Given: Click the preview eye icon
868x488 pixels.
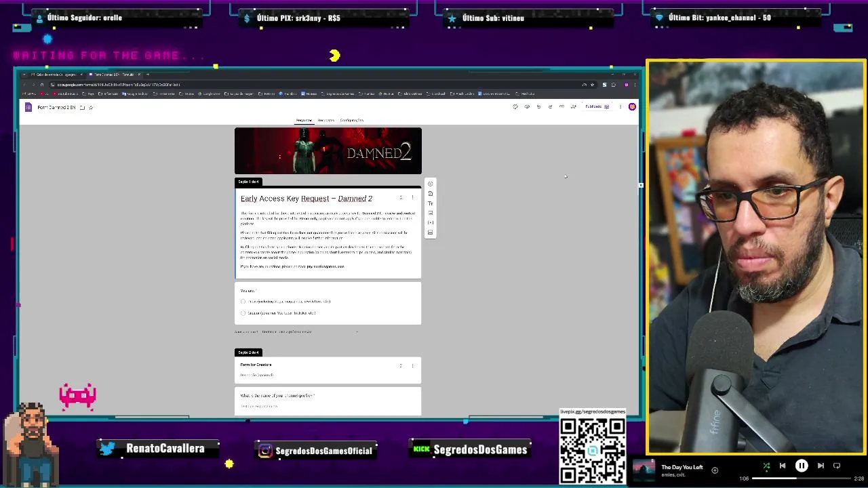Looking at the screenshot, I should [527, 106].
